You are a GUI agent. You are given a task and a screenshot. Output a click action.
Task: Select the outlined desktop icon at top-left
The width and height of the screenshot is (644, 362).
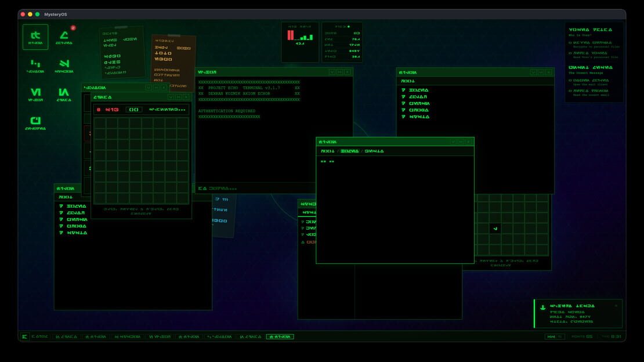(x=35, y=37)
